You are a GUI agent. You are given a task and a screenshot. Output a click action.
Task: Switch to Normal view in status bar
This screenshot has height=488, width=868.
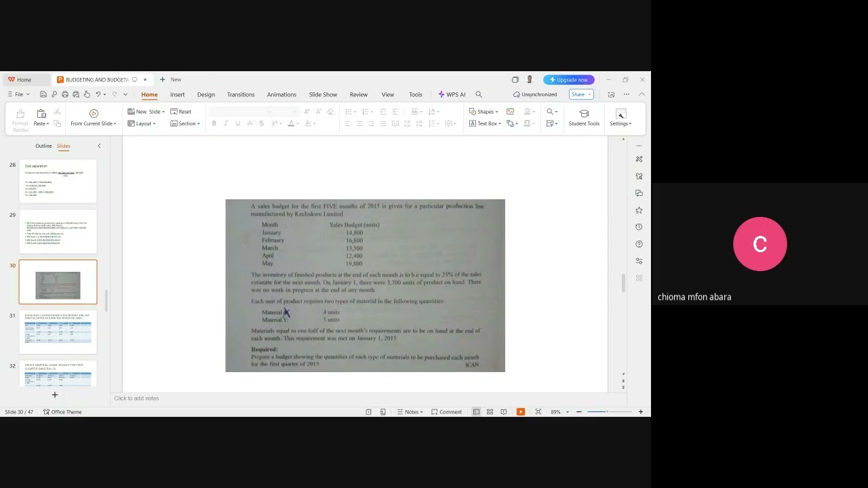click(x=476, y=412)
